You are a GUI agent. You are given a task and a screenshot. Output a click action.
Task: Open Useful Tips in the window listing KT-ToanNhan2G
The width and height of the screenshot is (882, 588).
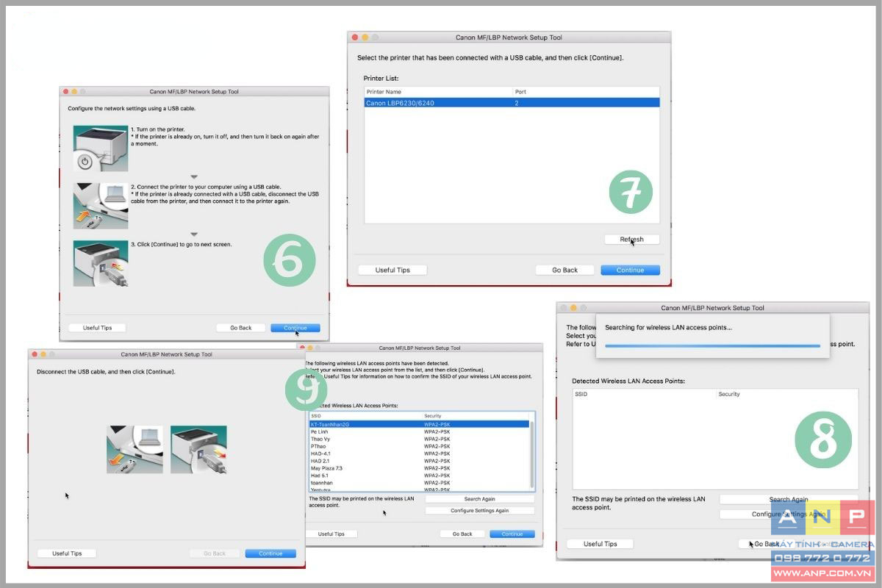tap(331, 534)
